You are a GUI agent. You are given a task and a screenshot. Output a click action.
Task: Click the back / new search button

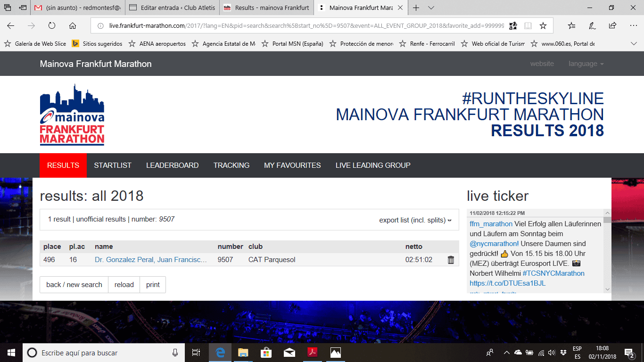click(74, 285)
